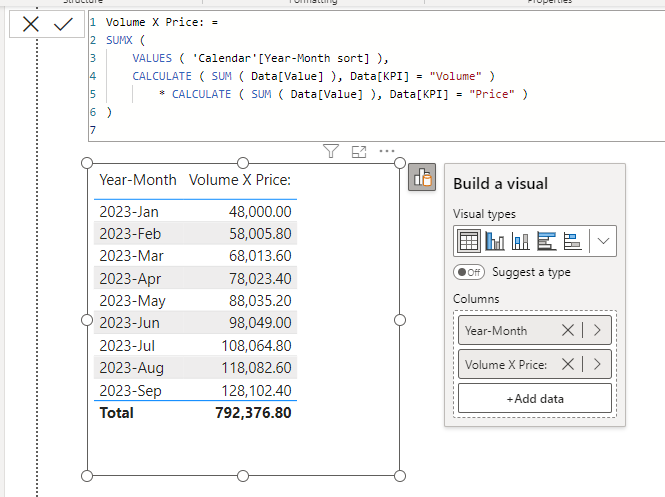Click the value 48,000.00
Viewport: 665px width, 497px height.
260,212
